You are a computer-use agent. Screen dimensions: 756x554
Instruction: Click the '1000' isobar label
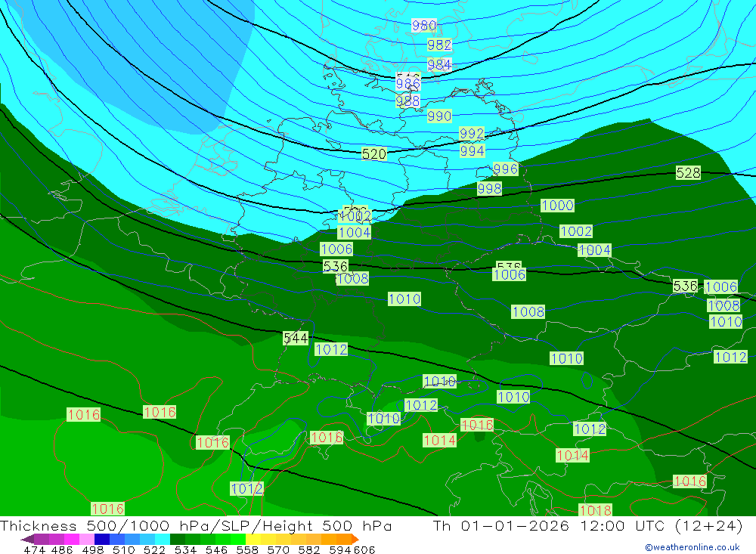click(x=557, y=206)
